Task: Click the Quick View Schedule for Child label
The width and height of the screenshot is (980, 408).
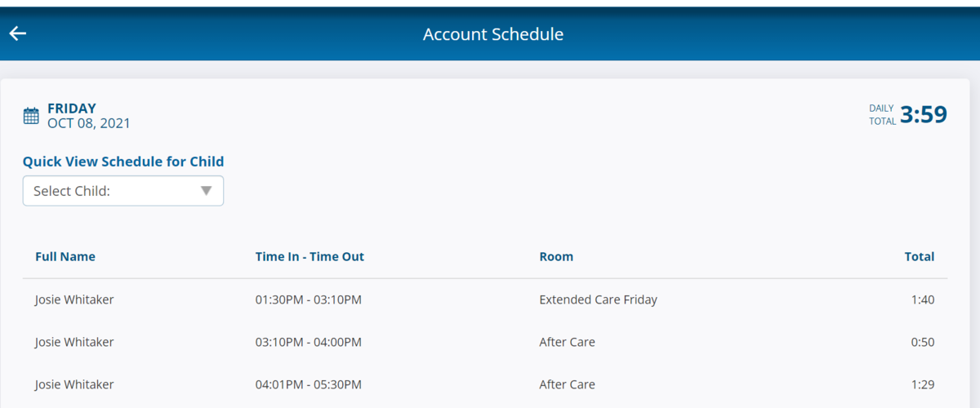Action: (x=123, y=162)
